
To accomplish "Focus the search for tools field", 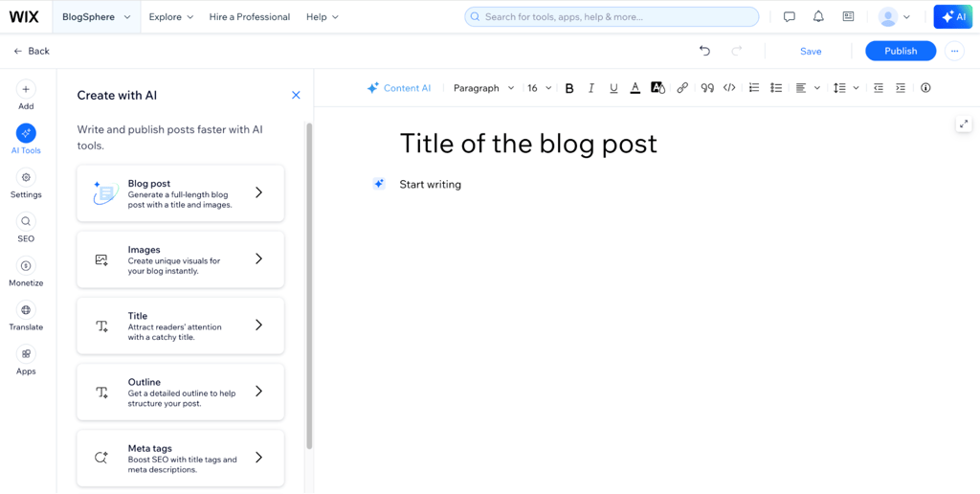I will tap(612, 17).
